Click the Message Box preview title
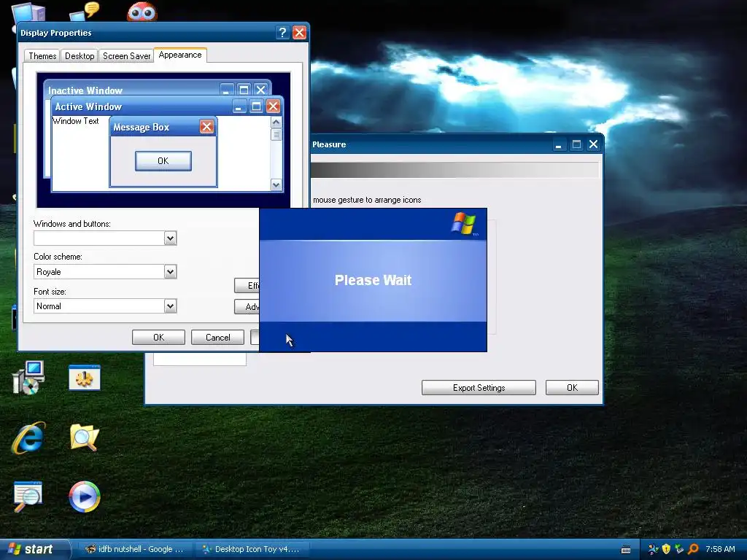 point(142,127)
